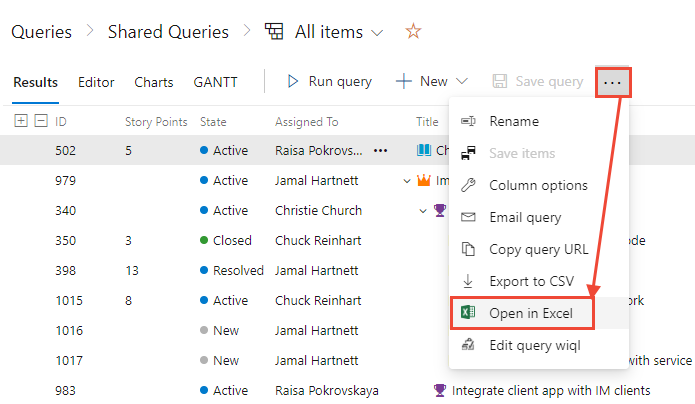Open the GANTT tab

click(x=215, y=82)
